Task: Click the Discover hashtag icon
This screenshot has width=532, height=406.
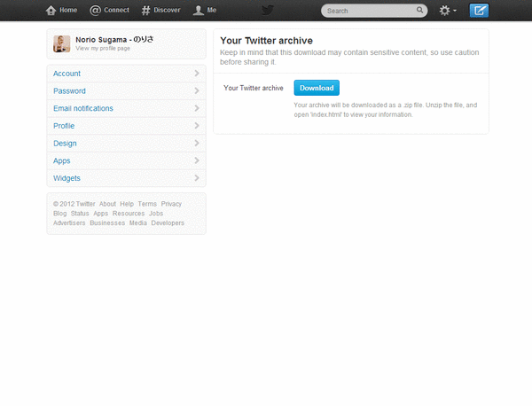Action: (145, 11)
